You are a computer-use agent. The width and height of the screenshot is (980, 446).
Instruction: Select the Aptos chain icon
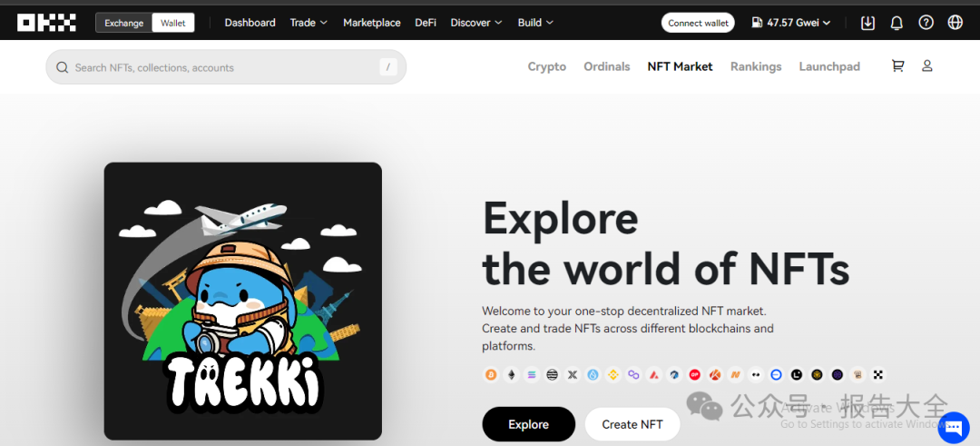[x=552, y=374]
